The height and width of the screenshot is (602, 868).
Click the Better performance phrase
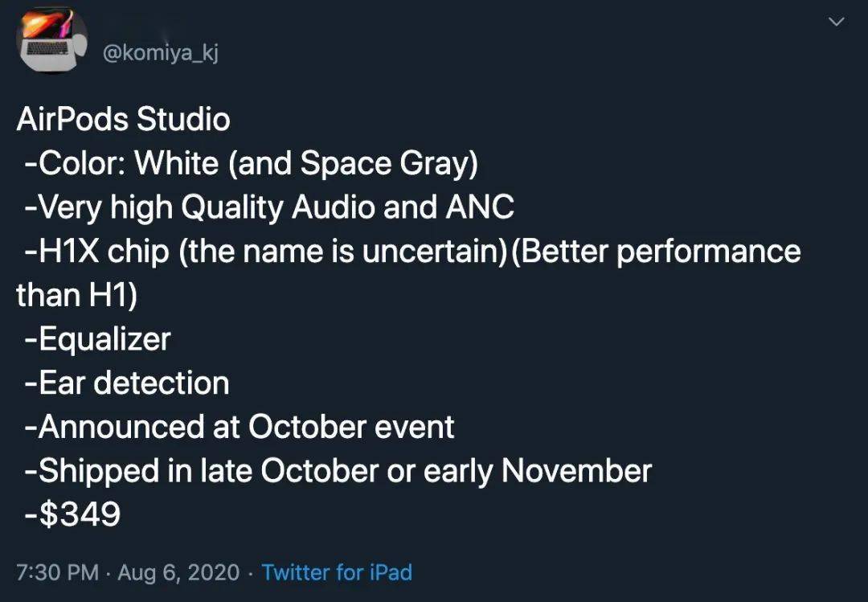656,252
